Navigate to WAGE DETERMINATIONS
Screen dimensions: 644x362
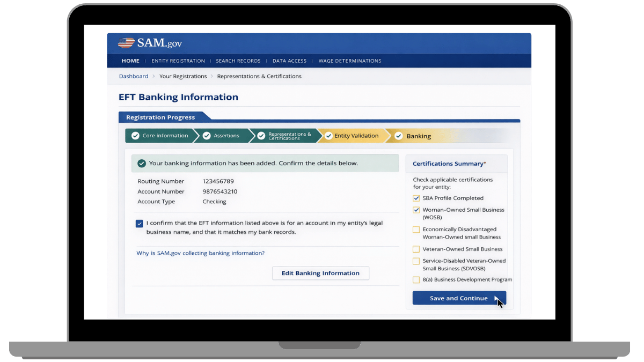click(350, 61)
